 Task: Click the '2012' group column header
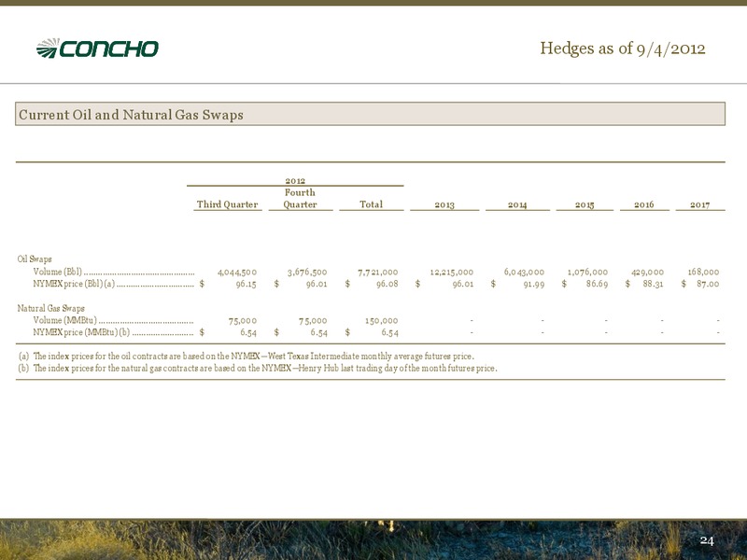pos(295,181)
